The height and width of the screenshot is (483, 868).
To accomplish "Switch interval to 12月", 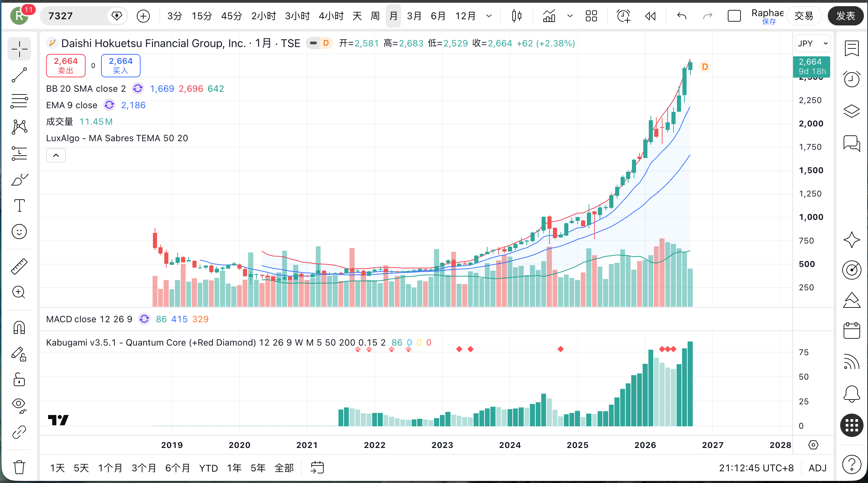I will (465, 16).
